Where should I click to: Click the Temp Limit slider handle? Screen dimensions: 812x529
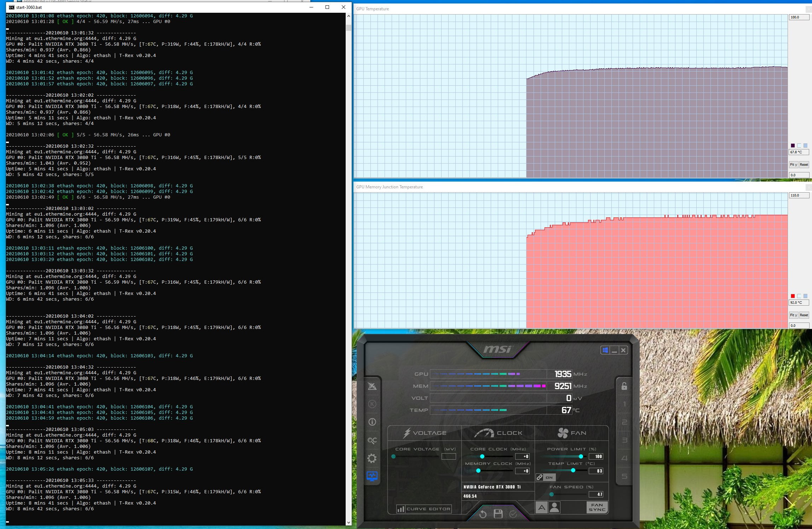pos(573,471)
